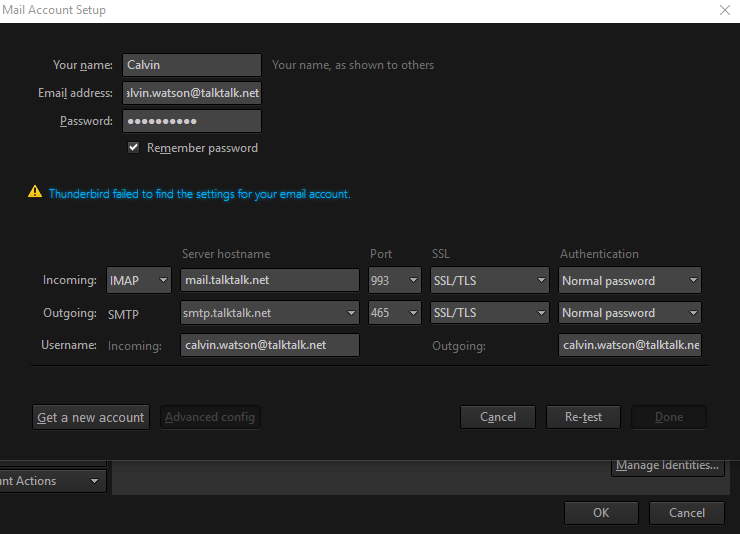The height and width of the screenshot is (534, 740).
Task: Click the yellow warning triangle icon
Action: click(x=35, y=192)
